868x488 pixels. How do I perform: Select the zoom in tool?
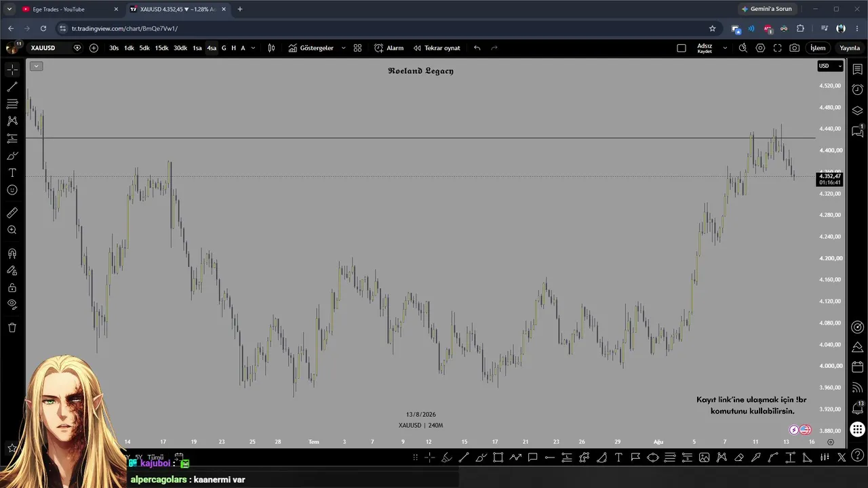(x=12, y=230)
